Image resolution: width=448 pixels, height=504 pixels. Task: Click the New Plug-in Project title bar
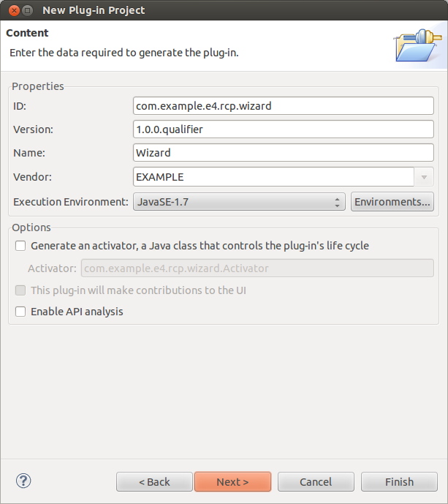[219, 10]
